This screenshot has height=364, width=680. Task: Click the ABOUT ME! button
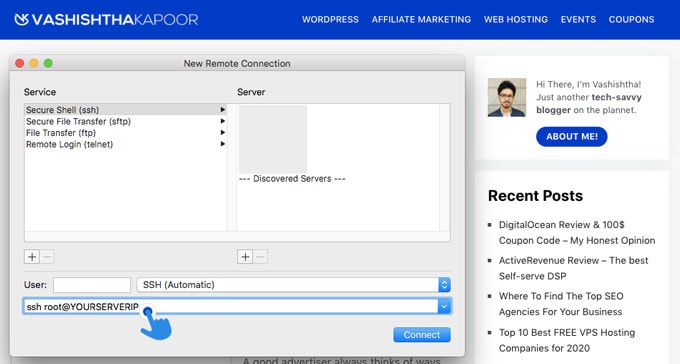click(x=572, y=136)
